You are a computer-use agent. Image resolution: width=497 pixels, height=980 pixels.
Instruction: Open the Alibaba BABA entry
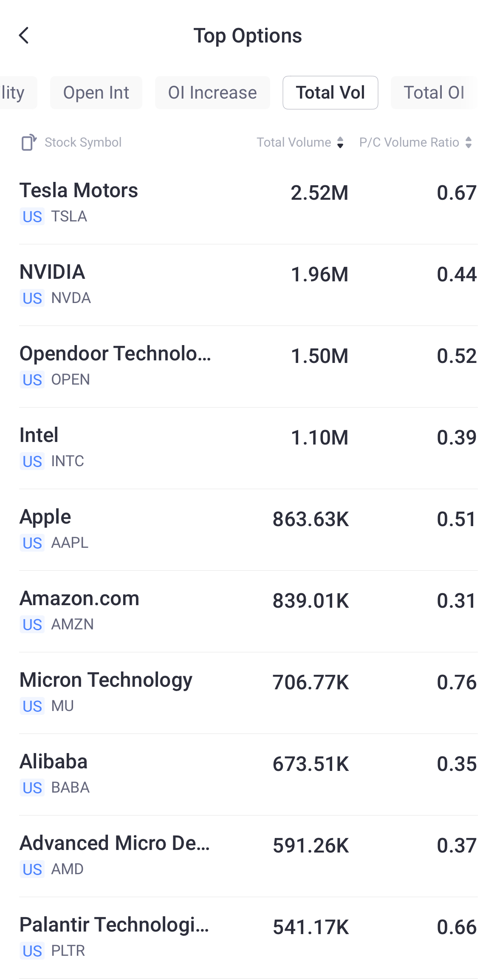click(248, 774)
